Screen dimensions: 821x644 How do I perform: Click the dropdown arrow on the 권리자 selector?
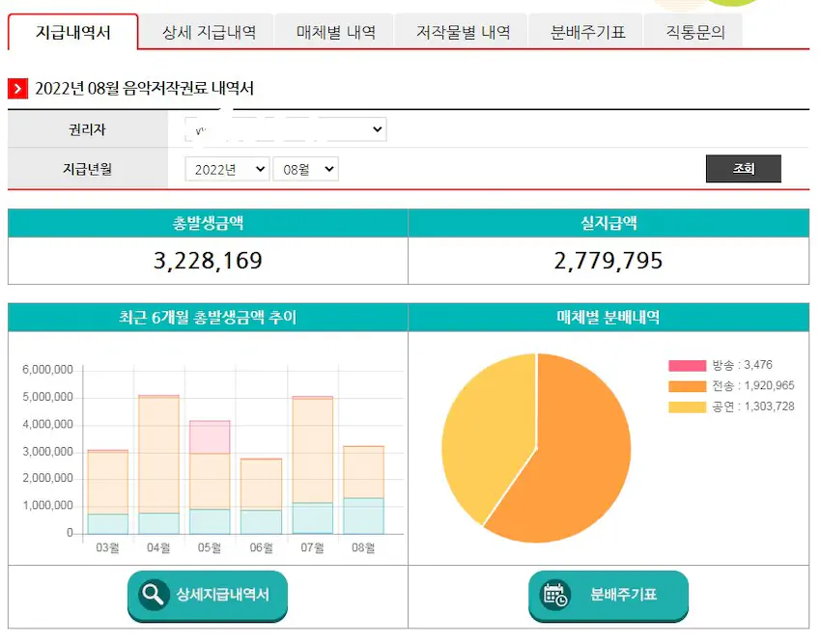click(379, 129)
